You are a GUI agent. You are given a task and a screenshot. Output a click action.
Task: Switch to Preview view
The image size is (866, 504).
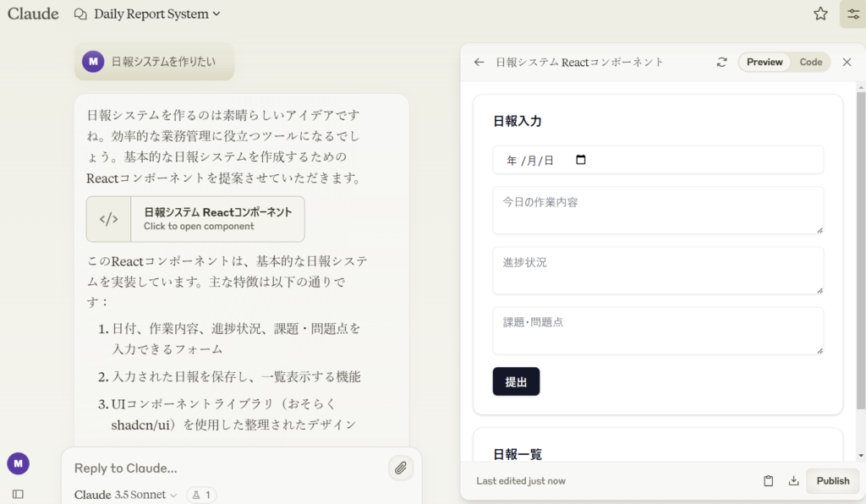tap(765, 63)
